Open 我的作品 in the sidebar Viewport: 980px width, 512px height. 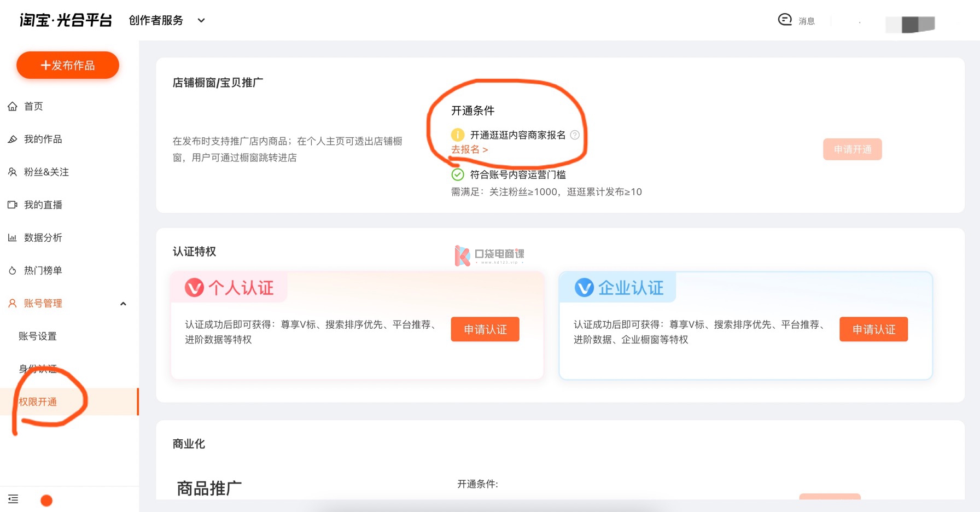point(43,139)
